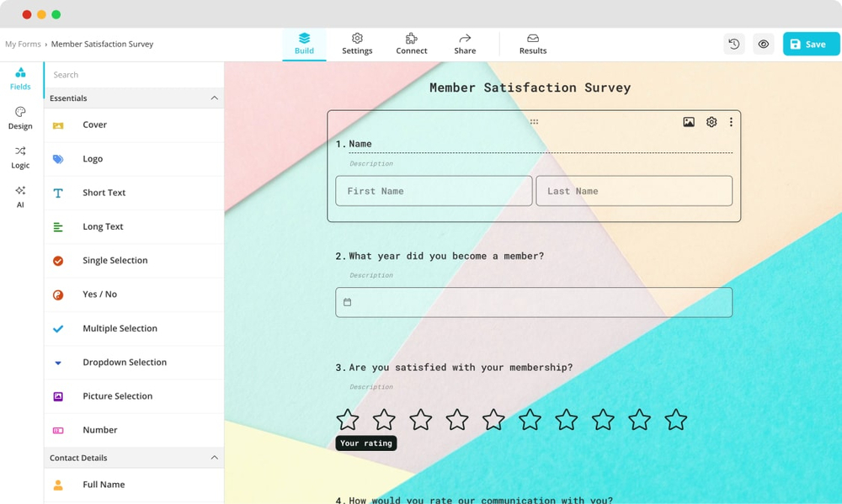
Task: Click the Save button
Action: point(811,44)
